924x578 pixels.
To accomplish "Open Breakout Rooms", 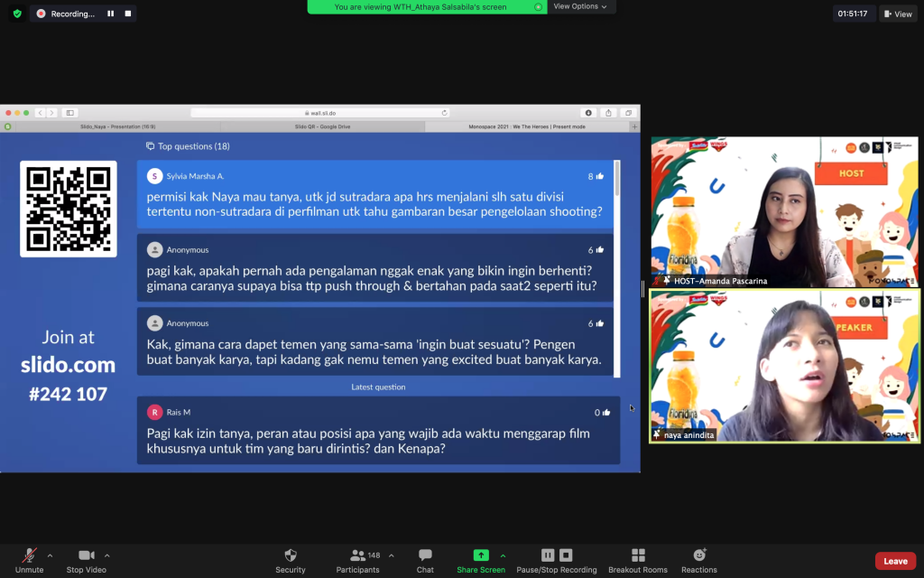I will point(637,555).
